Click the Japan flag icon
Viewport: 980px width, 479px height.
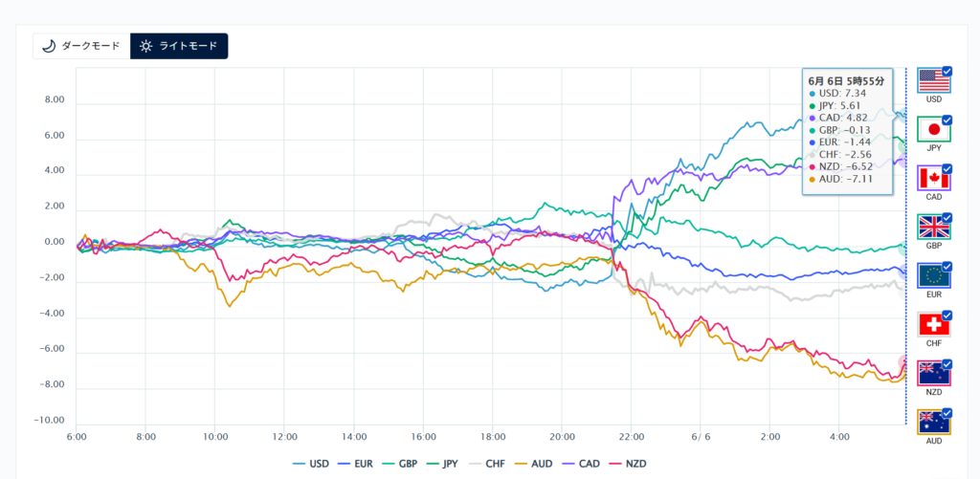tap(934, 130)
